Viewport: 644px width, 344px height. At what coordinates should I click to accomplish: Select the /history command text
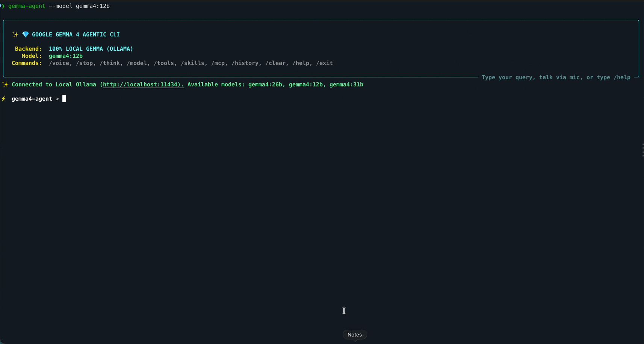pos(245,63)
